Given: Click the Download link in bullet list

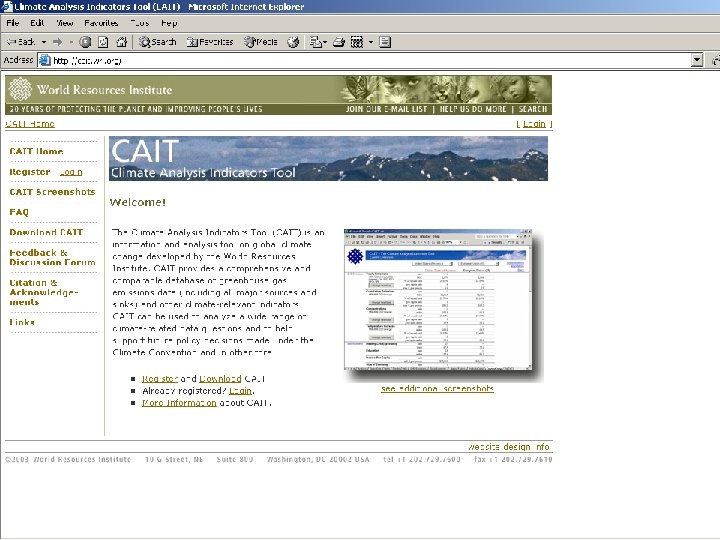Looking at the screenshot, I should coord(220,379).
